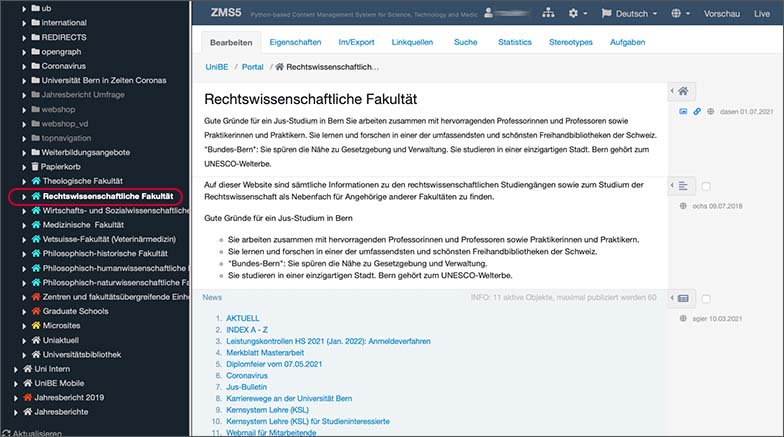784x437 pixels.
Task: Click the webshop folder icon
Action: (35, 109)
